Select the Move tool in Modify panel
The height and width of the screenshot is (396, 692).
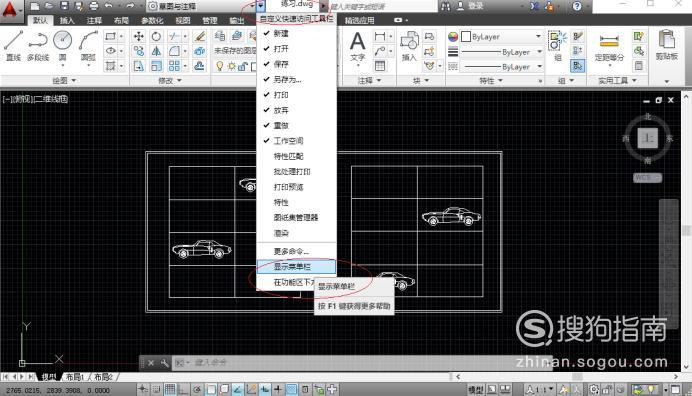(139, 36)
